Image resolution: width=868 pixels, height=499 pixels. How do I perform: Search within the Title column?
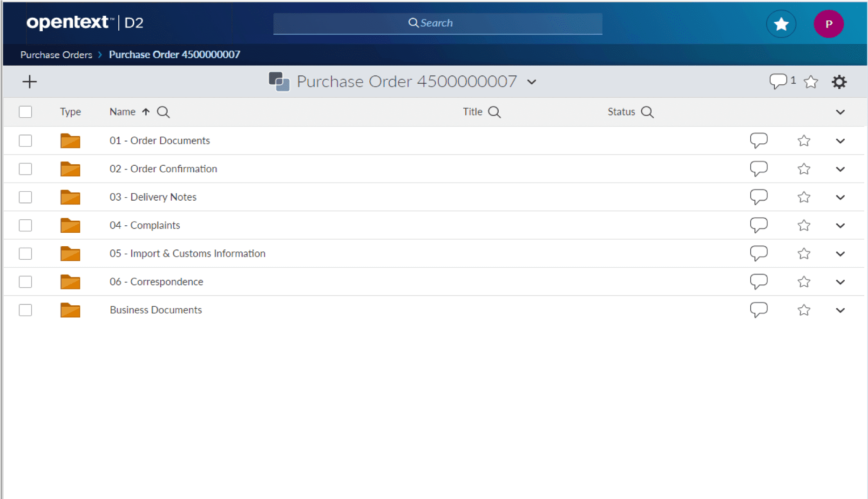[495, 112]
